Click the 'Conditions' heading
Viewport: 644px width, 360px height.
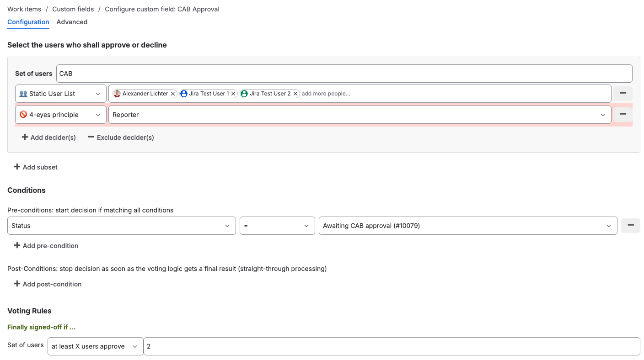tap(27, 190)
